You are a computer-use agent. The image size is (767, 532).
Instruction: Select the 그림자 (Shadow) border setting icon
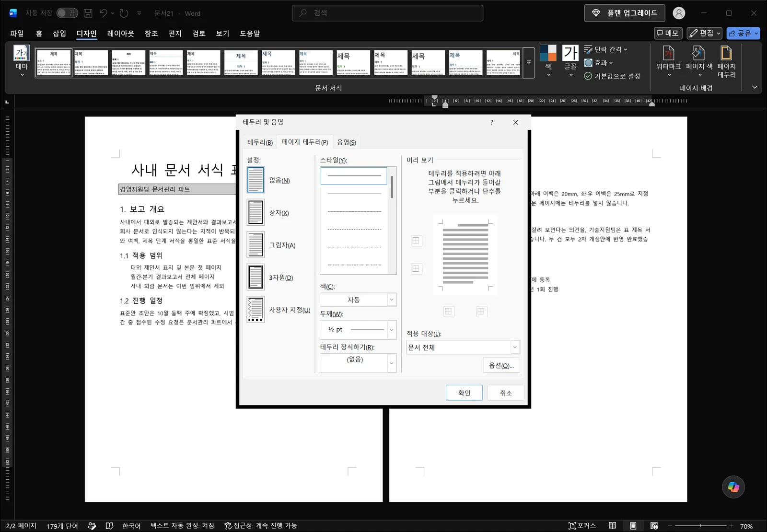tap(256, 245)
